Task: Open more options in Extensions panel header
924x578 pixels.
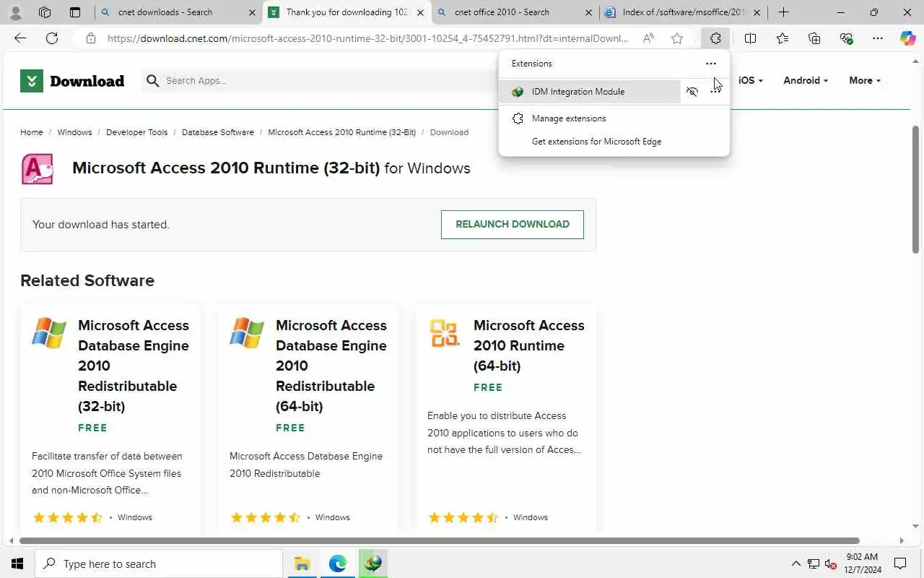Action: (711, 64)
